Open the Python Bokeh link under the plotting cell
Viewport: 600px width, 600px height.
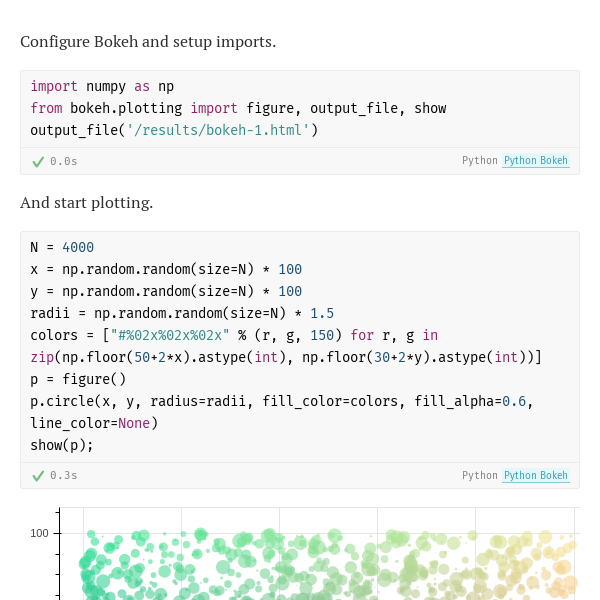(x=535, y=476)
